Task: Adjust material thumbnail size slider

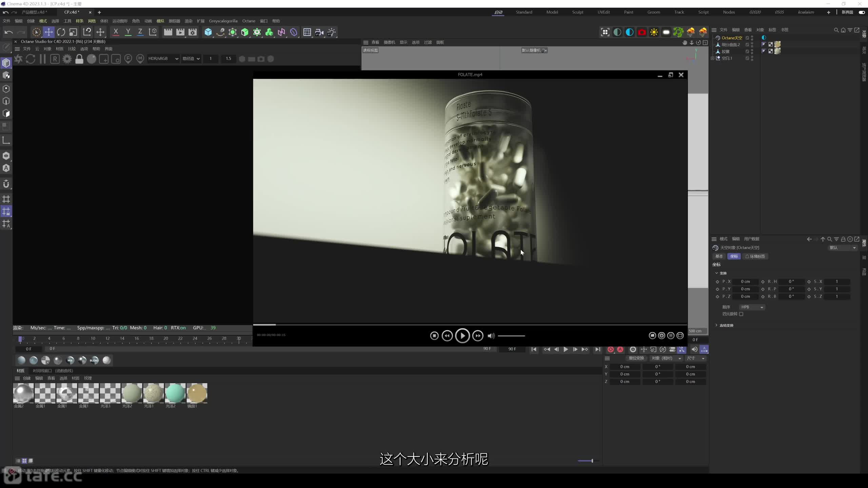Action: (x=589, y=461)
